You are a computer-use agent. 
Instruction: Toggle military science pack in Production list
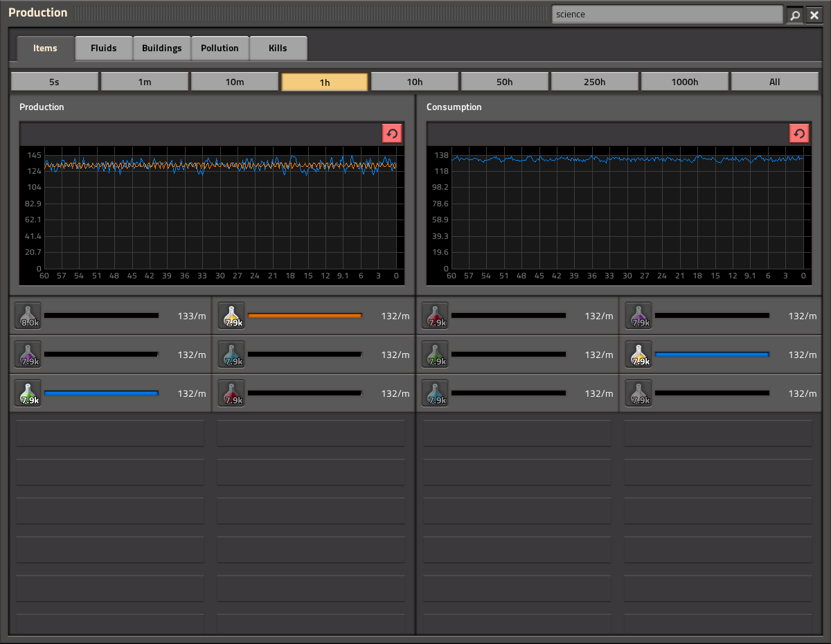(x=28, y=316)
